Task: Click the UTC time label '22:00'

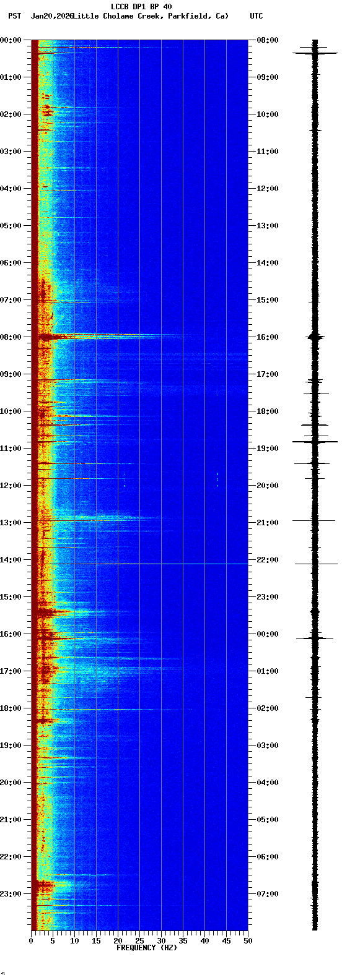Action: [x=268, y=560]
